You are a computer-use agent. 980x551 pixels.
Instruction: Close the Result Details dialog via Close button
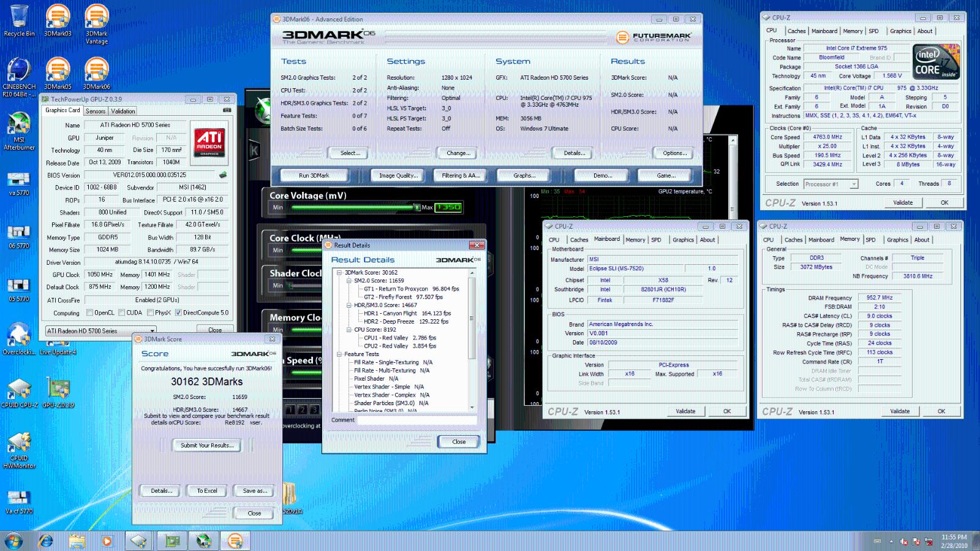(x=459, y=441)
